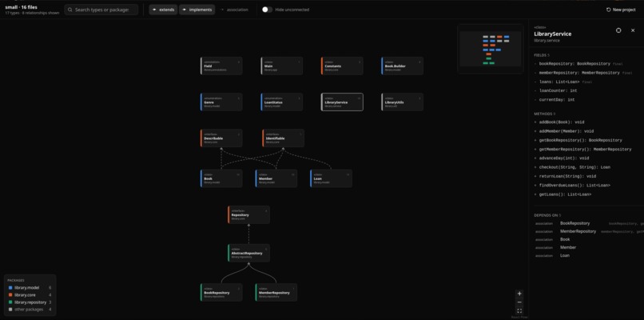Focus the search types or packages field
The image size is (644, 320).
pyautogui.click(x=101, y=10)
